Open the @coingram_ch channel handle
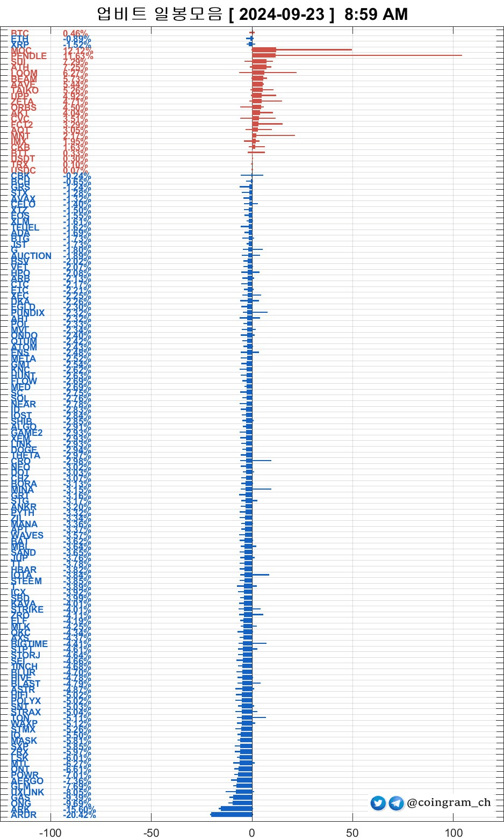 point(449,803)
